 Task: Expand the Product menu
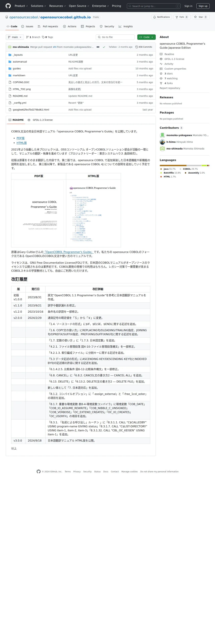(x=21, y=6)
